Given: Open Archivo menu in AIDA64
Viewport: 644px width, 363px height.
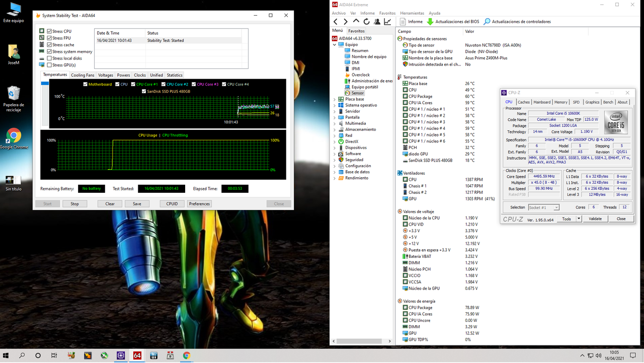Looking at the screenshot, I should tap(339, 13).
